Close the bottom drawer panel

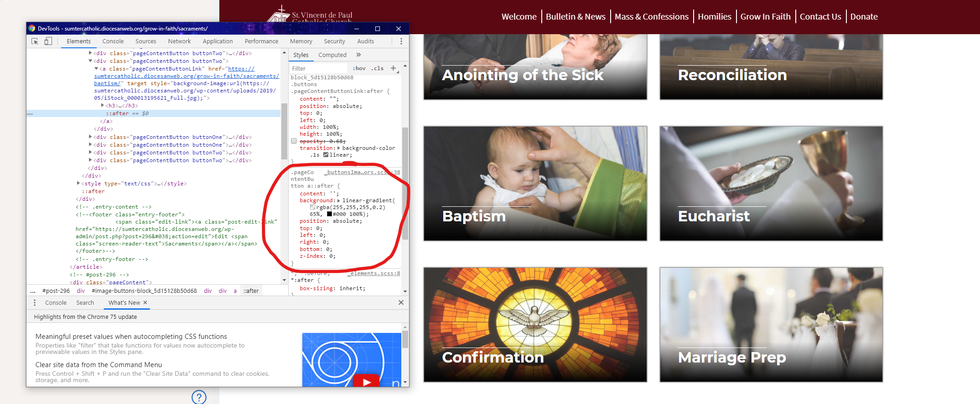[x=401, y=303]
